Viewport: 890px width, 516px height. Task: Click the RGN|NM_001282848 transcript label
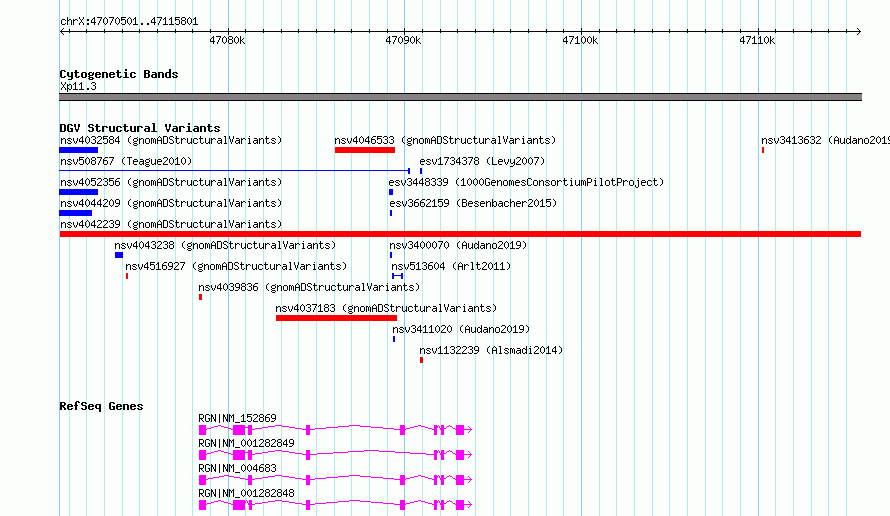coord(246,493)
